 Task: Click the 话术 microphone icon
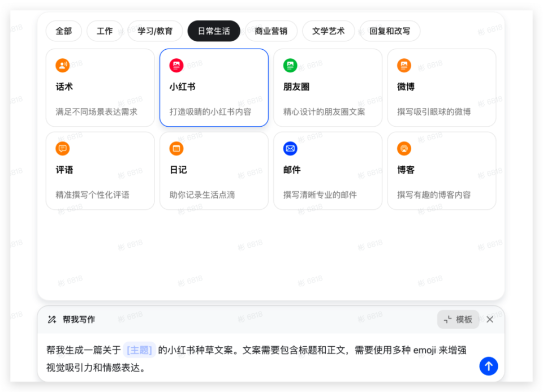pos(63,65)
